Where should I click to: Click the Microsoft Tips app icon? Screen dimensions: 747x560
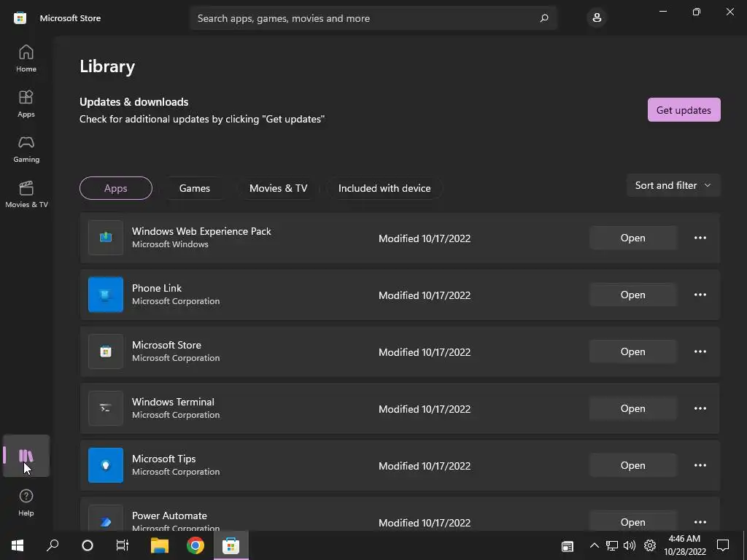tap(106, 465)
